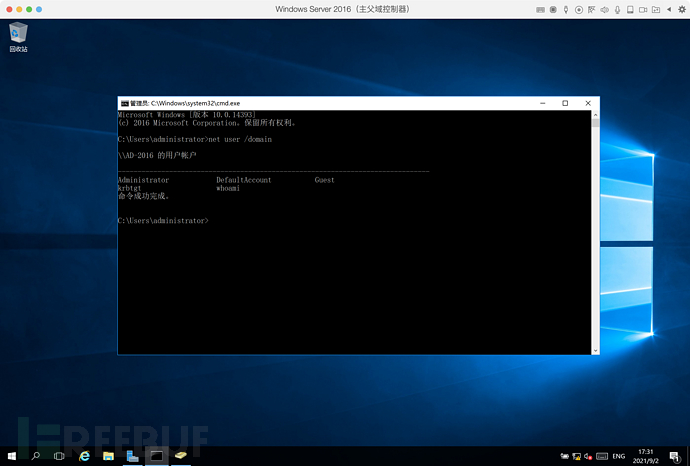Open the VM settings gear
Image resolution: width=690 pixels, height=466 pixels.
682,9
